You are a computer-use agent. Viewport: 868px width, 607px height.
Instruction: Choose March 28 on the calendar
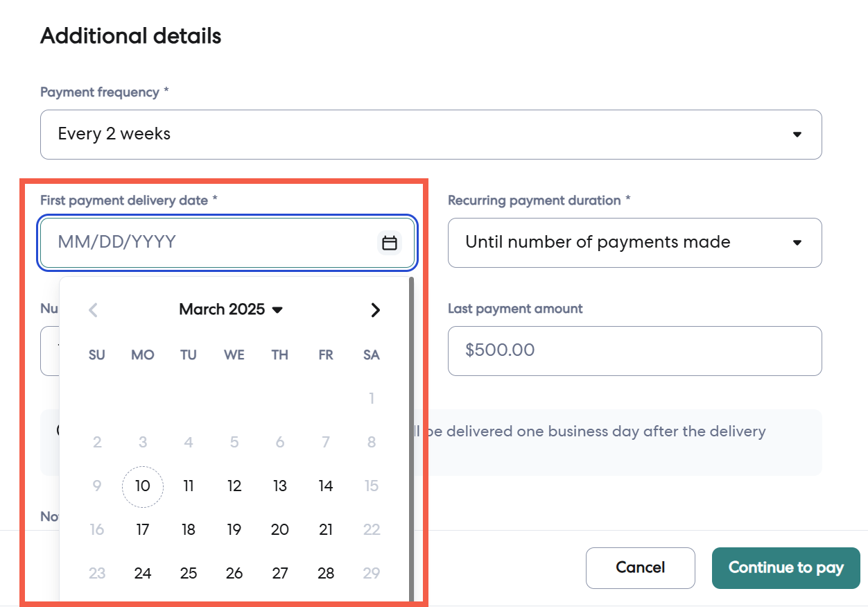click(x=326, y=574)
